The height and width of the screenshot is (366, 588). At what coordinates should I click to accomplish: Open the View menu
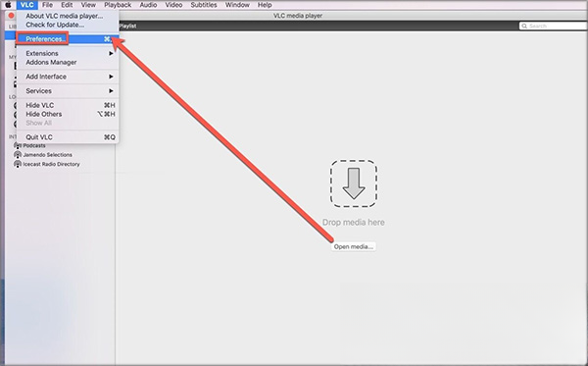click(88, 5)
